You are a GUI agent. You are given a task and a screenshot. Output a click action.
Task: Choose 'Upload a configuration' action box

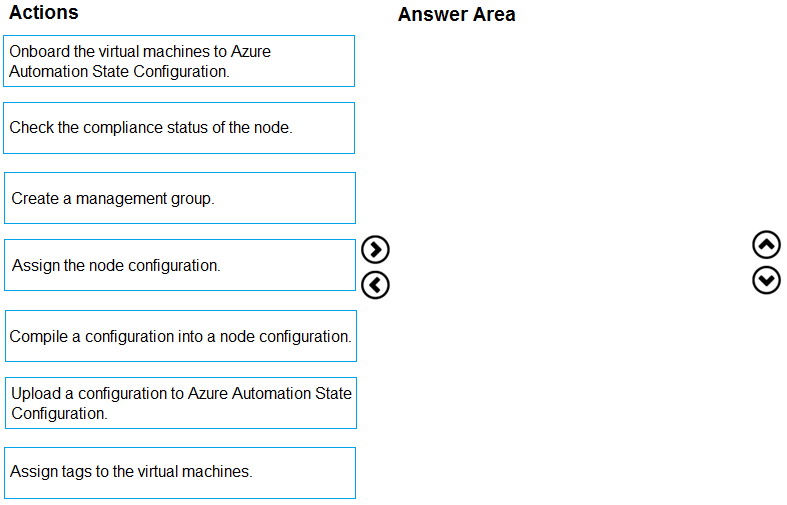(180, 403)
